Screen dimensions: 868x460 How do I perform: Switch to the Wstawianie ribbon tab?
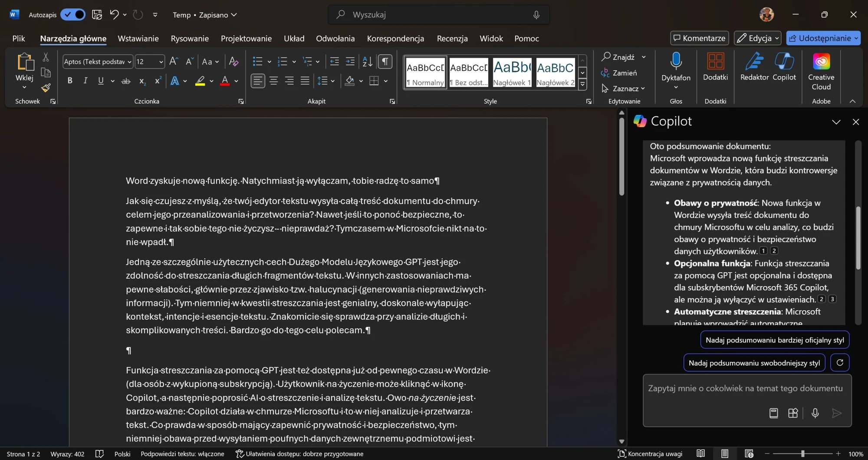[x=138, y=39]
